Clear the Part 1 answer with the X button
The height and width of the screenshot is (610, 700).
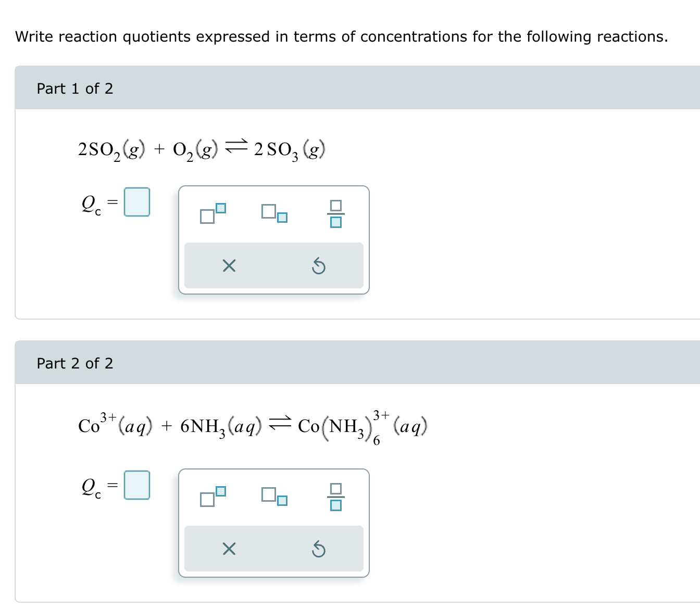[228, 266]
